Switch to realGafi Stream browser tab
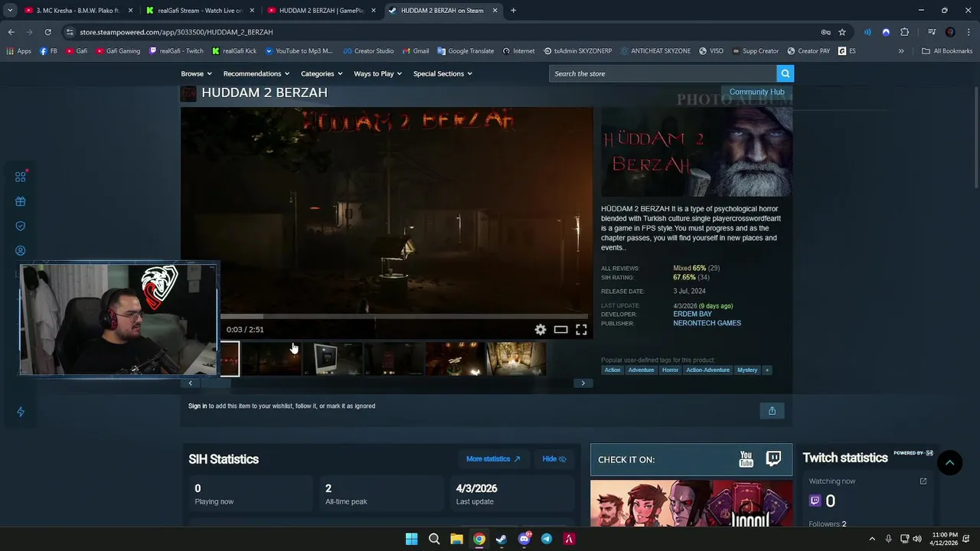Viewport: 980px width, 551px height. pyautogui.click(x=200, y=11)
